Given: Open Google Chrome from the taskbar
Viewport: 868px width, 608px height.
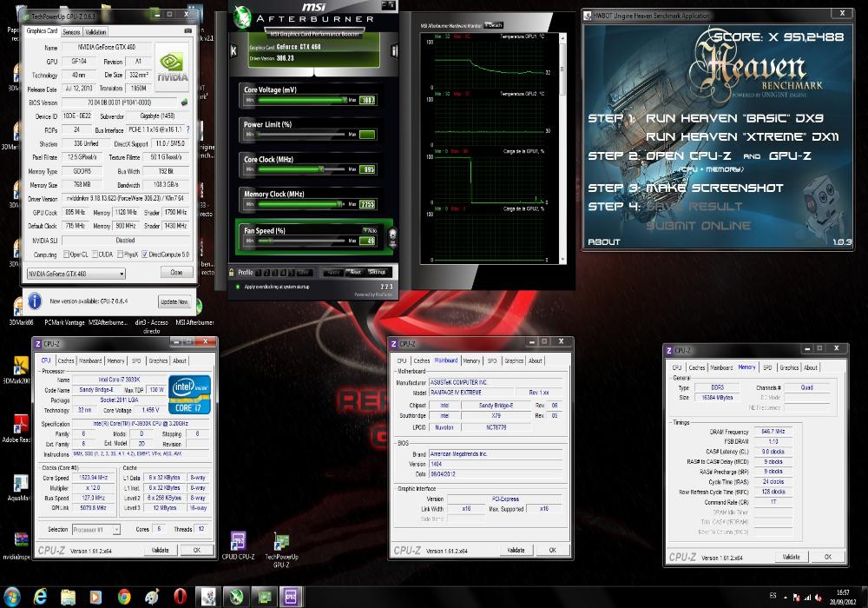Looking at the screenshot, I should [x=124, y=597].
